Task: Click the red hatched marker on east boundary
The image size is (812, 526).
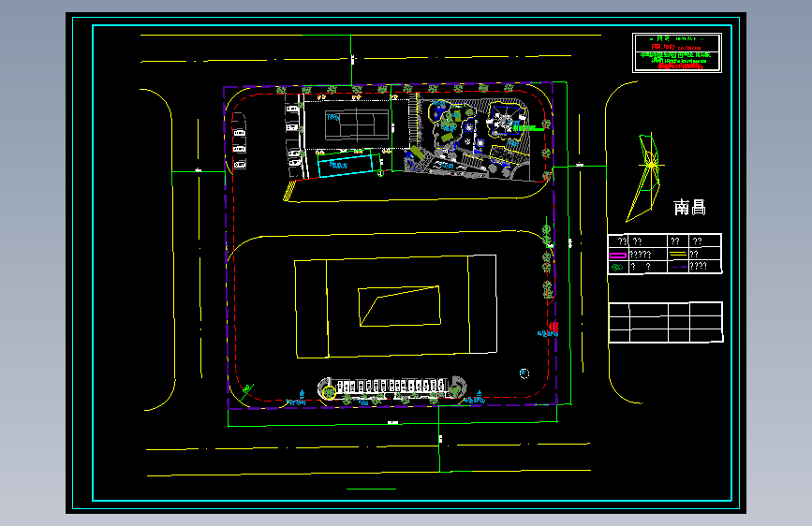Action: tap(554, 328)
